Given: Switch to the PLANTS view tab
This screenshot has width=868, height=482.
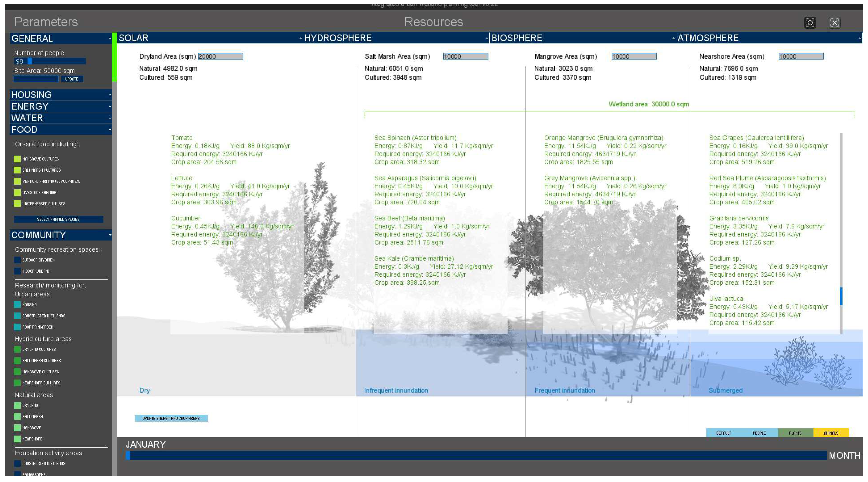Looking at the screenshot, I should 795,433.
